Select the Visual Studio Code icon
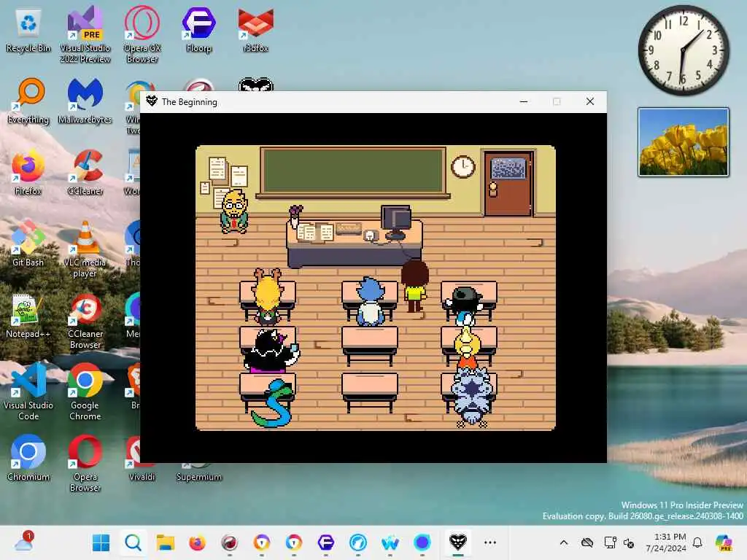747x560 pixels. coord(28,392)
